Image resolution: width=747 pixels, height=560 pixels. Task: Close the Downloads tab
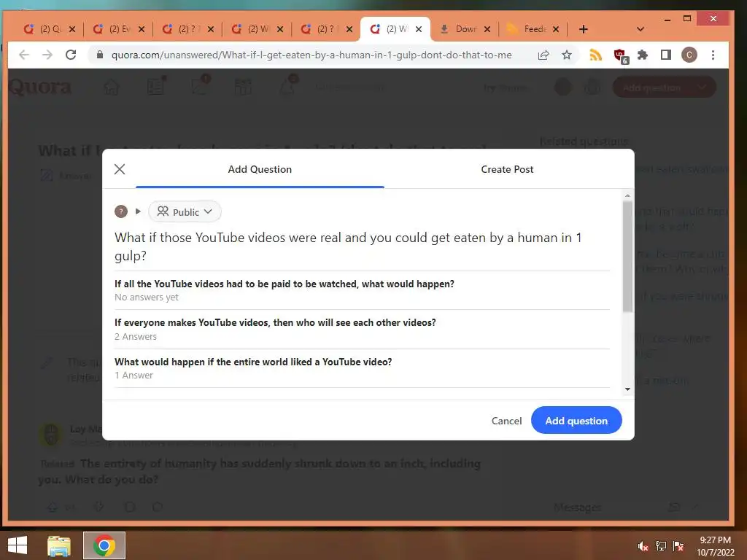[x=487, y=29]
